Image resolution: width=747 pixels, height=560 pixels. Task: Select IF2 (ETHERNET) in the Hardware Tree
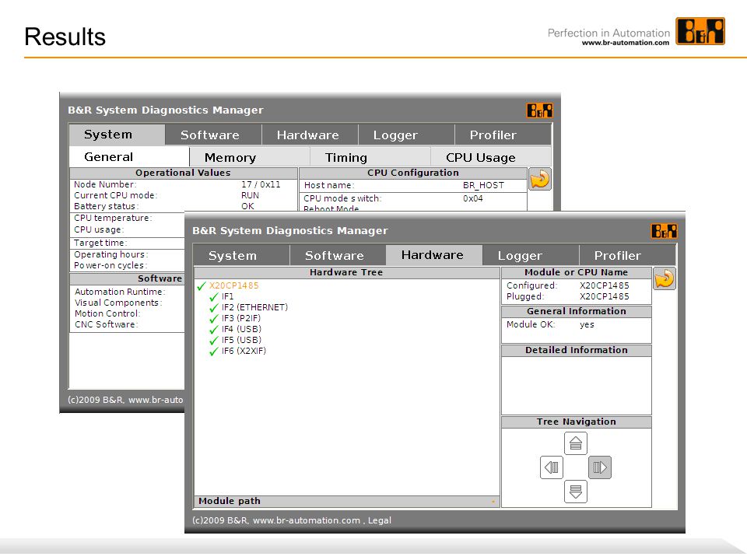pos(255,308)
